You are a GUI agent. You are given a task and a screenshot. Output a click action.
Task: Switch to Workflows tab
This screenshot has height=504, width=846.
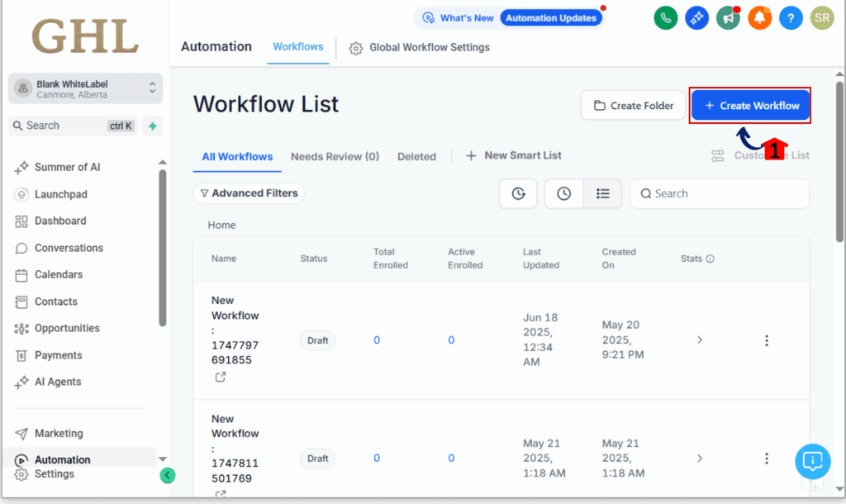tap(297, 47)
